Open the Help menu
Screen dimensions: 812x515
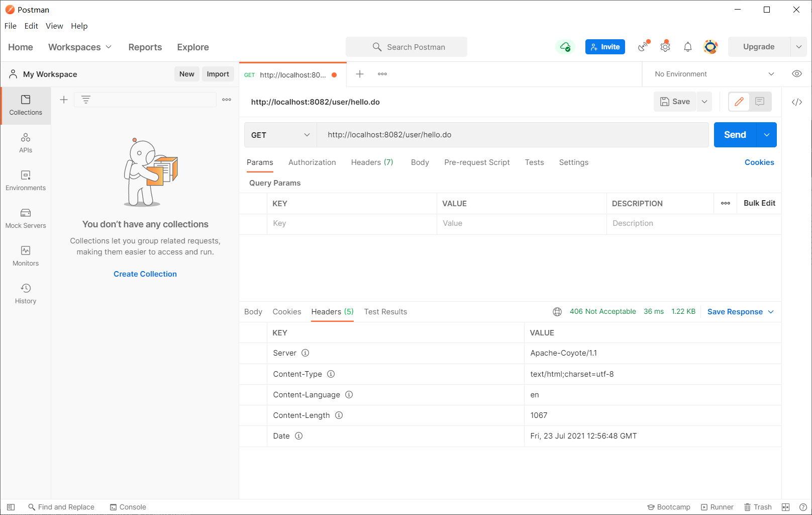coord(79,26)
